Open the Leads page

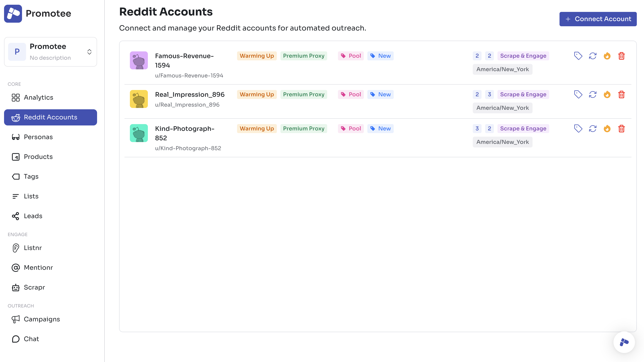33,216
